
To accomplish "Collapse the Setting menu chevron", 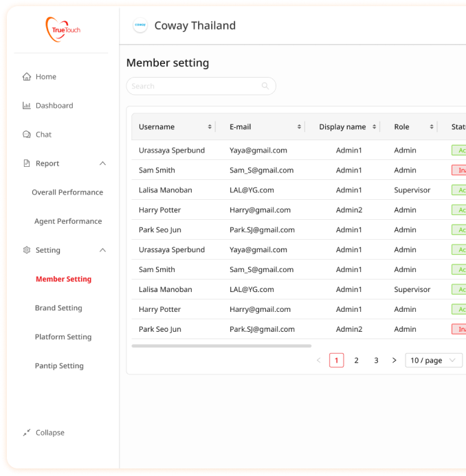I will click(x=103, y=250).
